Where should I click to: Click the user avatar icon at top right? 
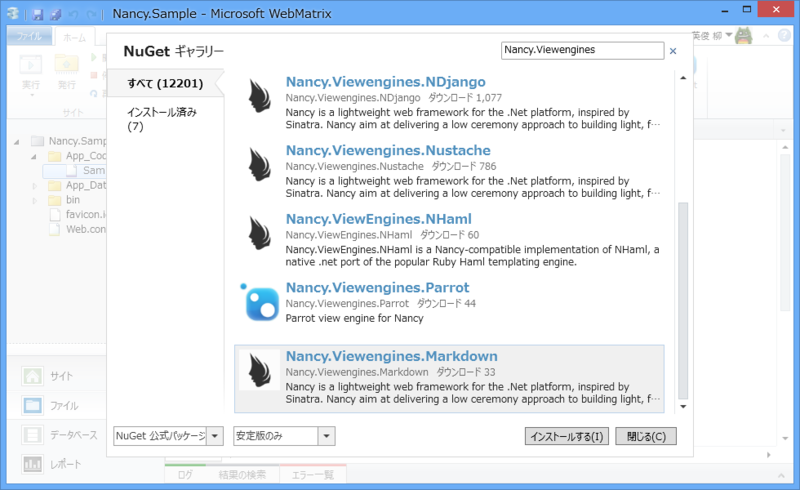[743, 36]
